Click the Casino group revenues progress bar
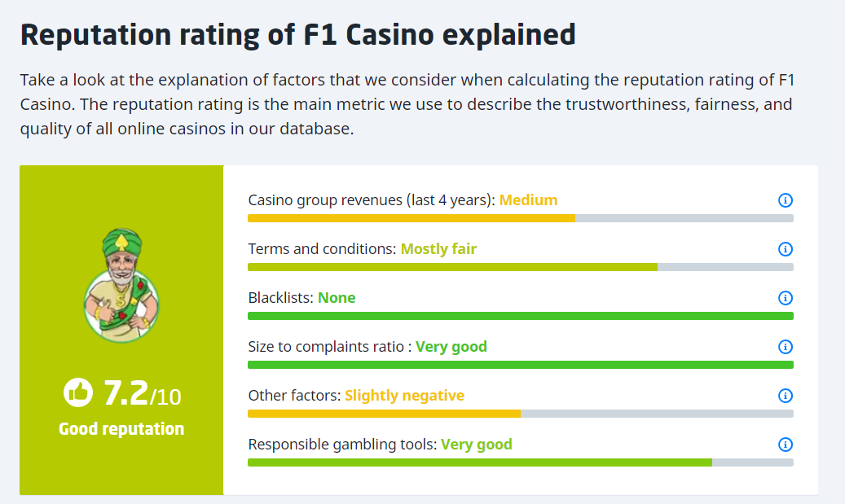845x504 pixels. coord(520,218)
